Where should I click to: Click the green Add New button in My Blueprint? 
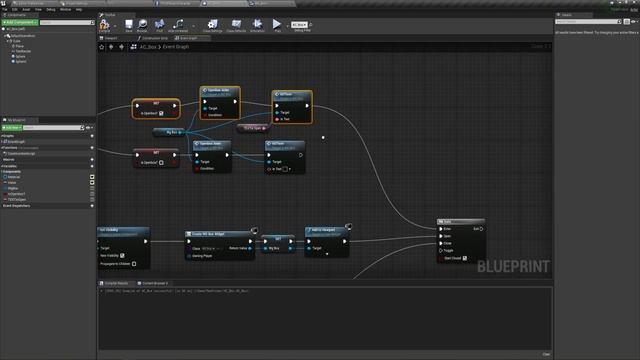pyautogui.click(x=12, y=128)
